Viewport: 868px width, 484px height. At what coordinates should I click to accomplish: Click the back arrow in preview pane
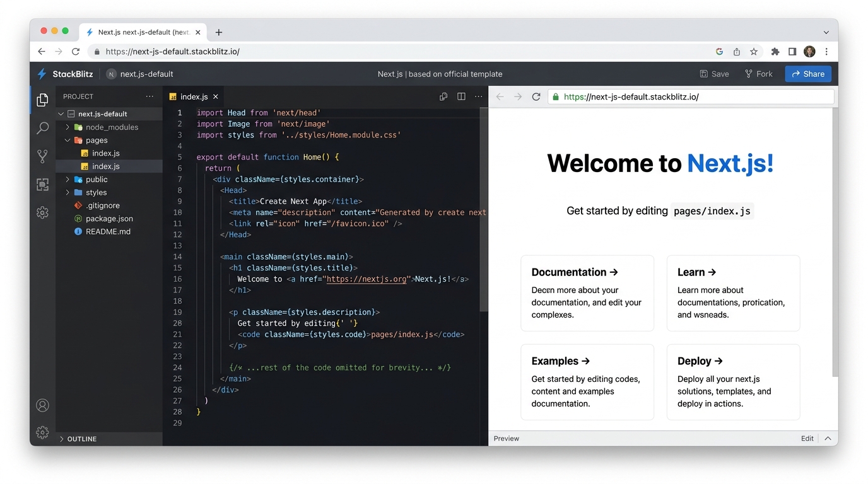click(500, 96)
